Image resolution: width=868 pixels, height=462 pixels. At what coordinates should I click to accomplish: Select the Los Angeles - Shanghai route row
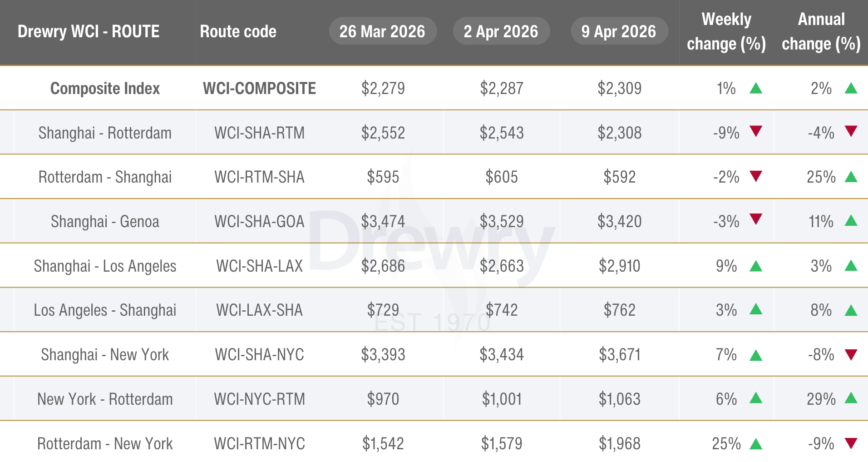pyautogui.click(x=434, y=310)
